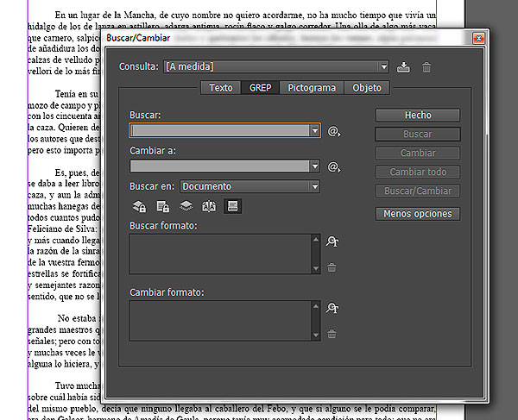Click document text 'En un lugar de la Mancha'
Image resolution: width=518 pixels, height=420 pixels.
pyautogui.click(x=104, y=15)
